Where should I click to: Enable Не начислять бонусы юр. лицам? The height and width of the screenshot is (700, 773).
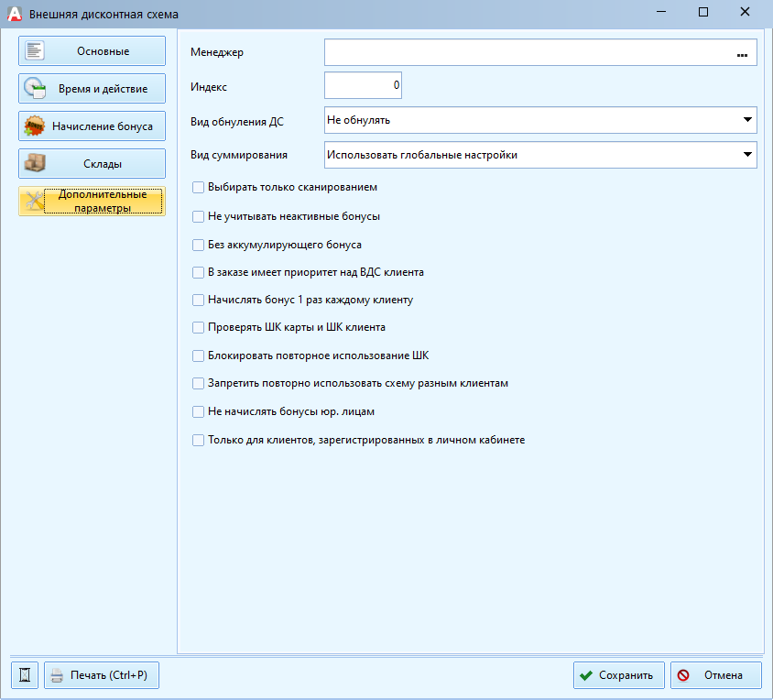tap(198, 411)
